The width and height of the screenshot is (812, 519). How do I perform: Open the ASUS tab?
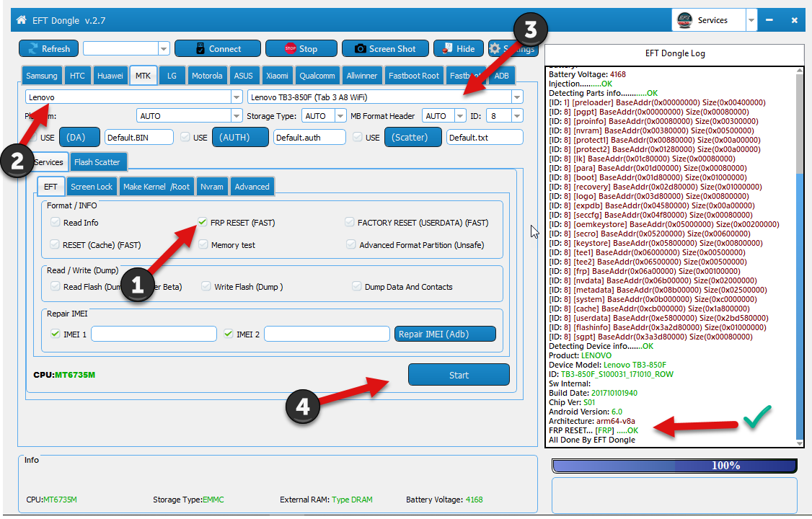(244, 76)
